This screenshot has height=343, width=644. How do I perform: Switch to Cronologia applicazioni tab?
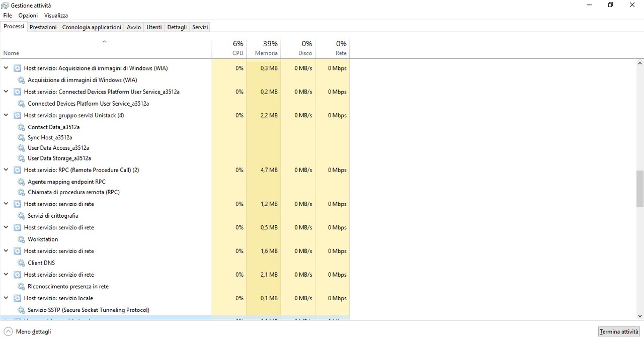click(x=92, y=27)
